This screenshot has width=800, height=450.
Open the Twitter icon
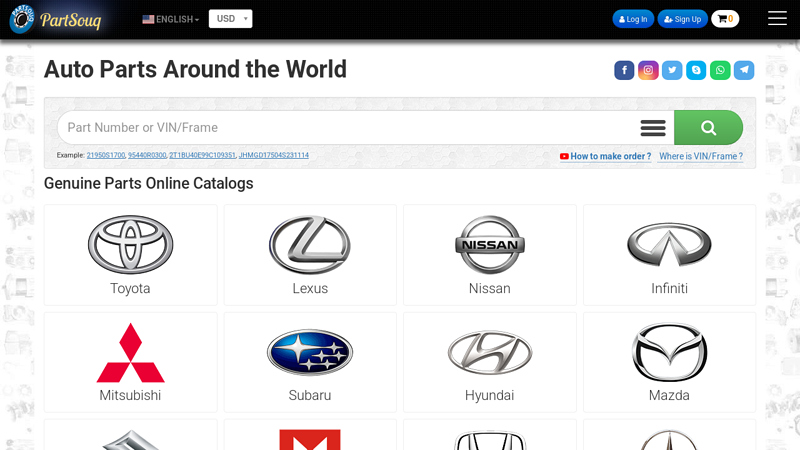point(672,70)
